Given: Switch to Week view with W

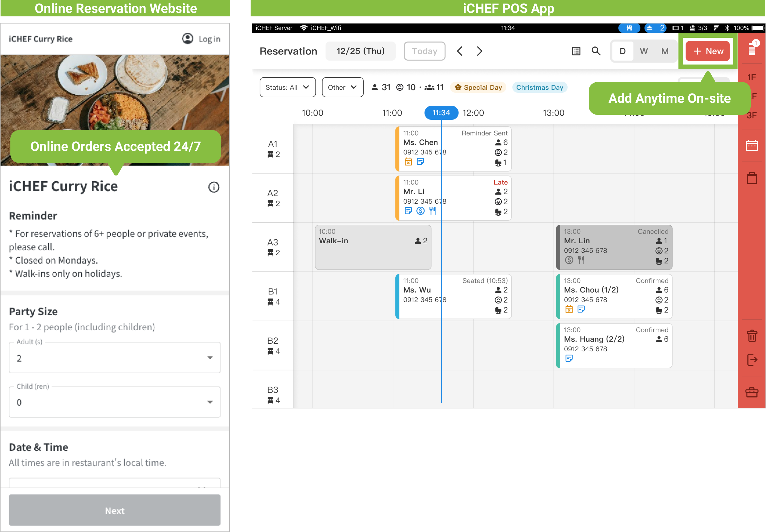Looking at the screenshot, I should (644, 51).
